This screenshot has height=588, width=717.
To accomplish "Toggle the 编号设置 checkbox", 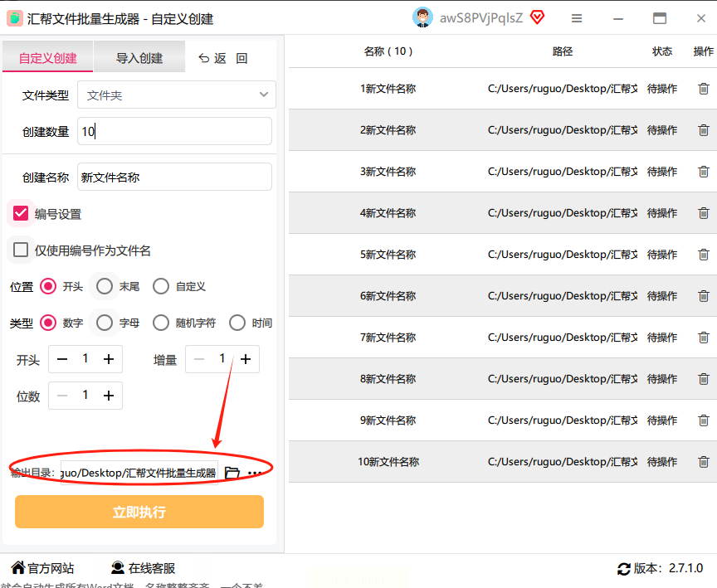I will tap(21, 213).
